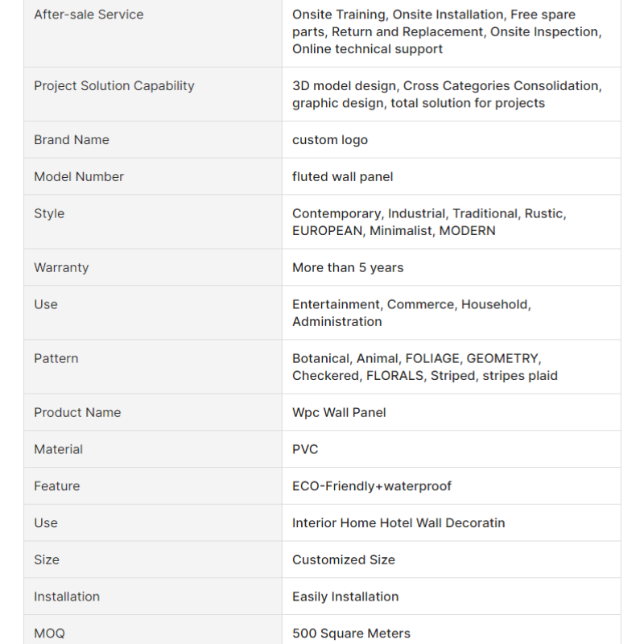Click the "Pattern" attribute label
This screenshot has height=644, width=644.
click(56, 358)
